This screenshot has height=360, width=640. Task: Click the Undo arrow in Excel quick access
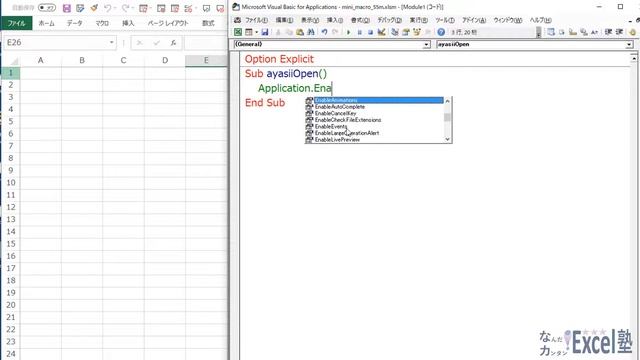coord(107,8)
